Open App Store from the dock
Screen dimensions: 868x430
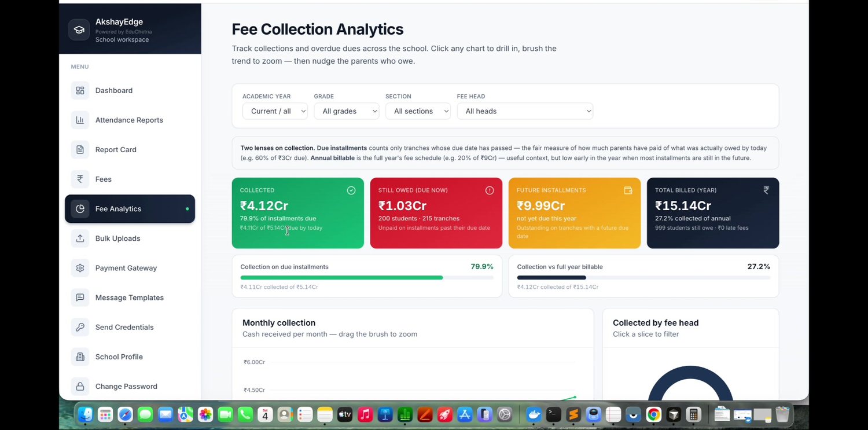(465, 414)
